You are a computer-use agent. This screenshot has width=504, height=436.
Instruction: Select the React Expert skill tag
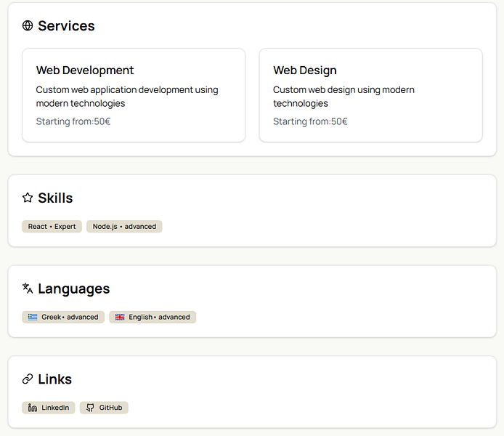point(52,226)
